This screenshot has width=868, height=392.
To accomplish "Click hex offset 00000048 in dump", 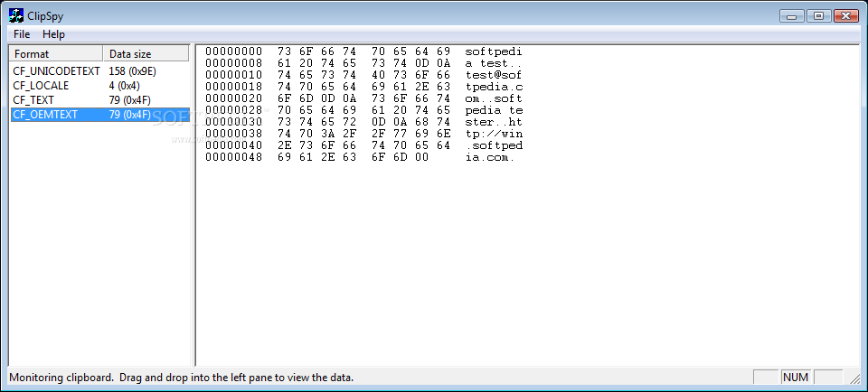I will point(233,157).
